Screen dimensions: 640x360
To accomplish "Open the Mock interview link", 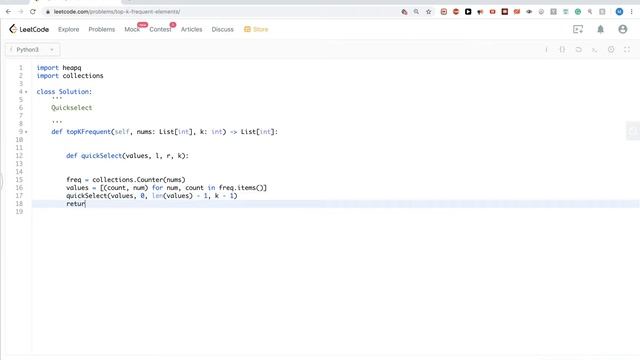I will point(132,29).
